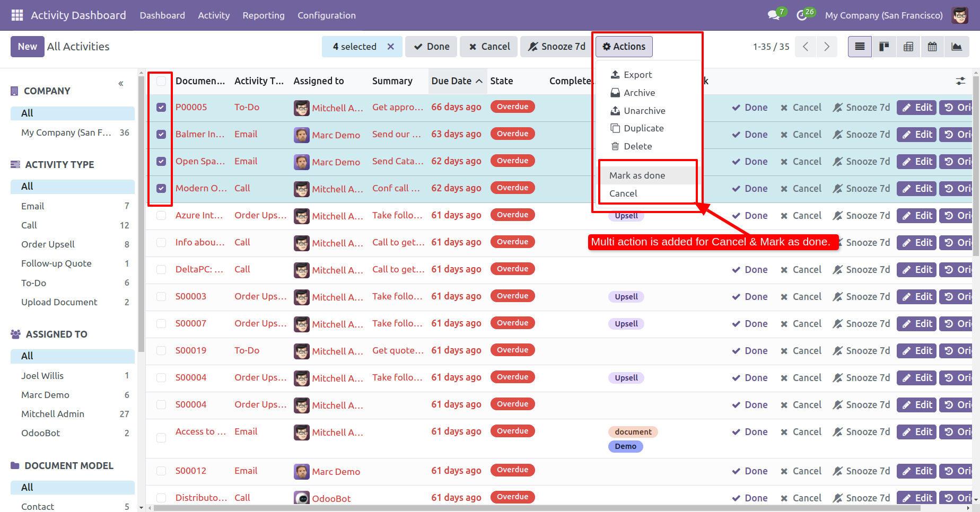Click the top Snooze 7d button

(556, 47)
